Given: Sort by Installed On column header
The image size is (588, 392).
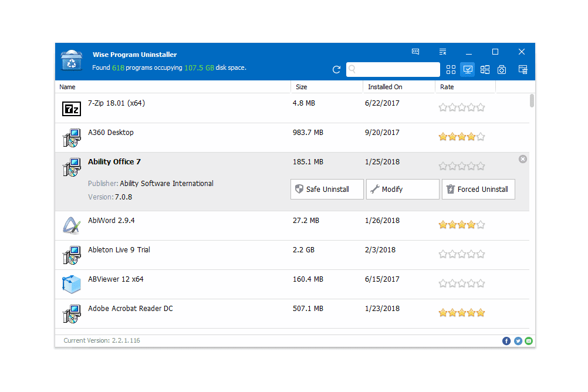Looking at the screenshot, I should pyautogui.click(x=385, y=87).
